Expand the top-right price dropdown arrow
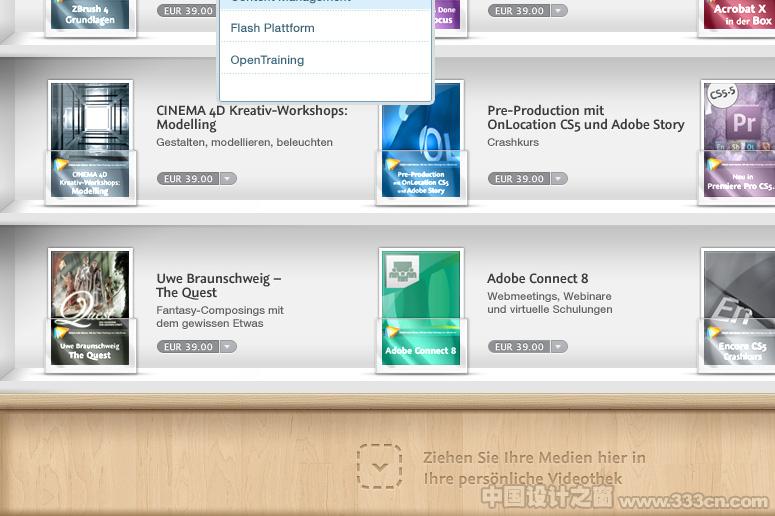Screen dimensions: 775x516 pyautogui.click(x=559, y=10)
